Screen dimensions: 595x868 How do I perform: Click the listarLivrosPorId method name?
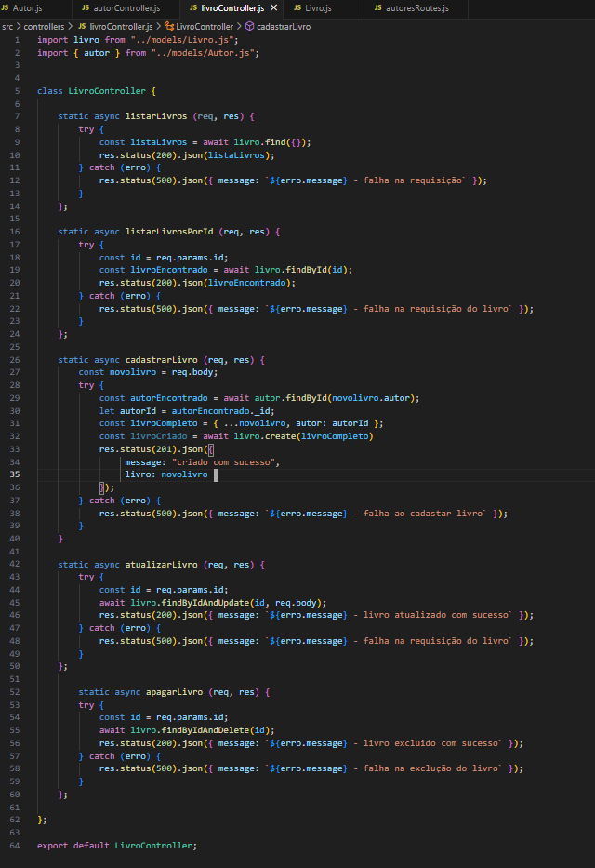[169, 232]
